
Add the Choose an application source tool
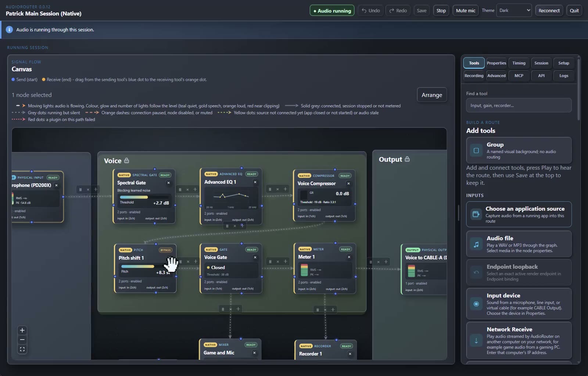tap(519, 214)
